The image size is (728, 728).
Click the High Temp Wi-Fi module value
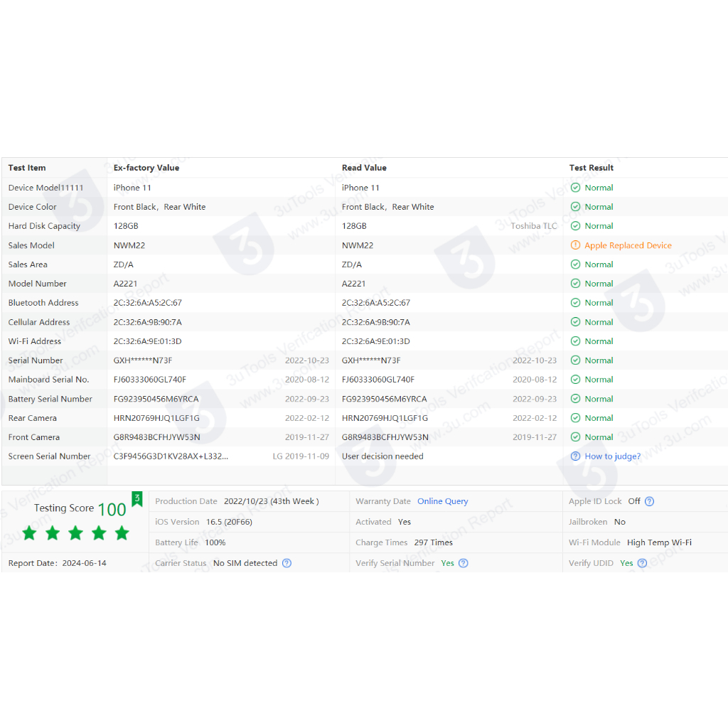pos(659,542)
